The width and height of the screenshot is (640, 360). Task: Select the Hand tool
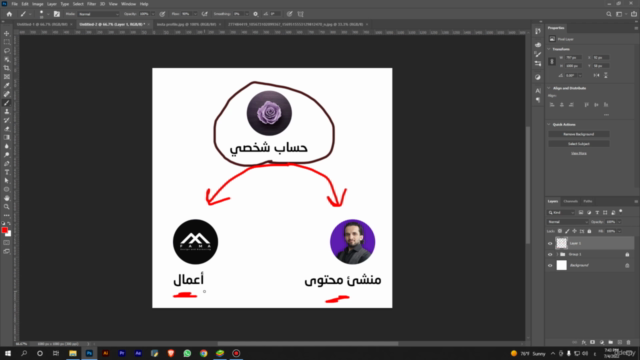tap(7, 198)
